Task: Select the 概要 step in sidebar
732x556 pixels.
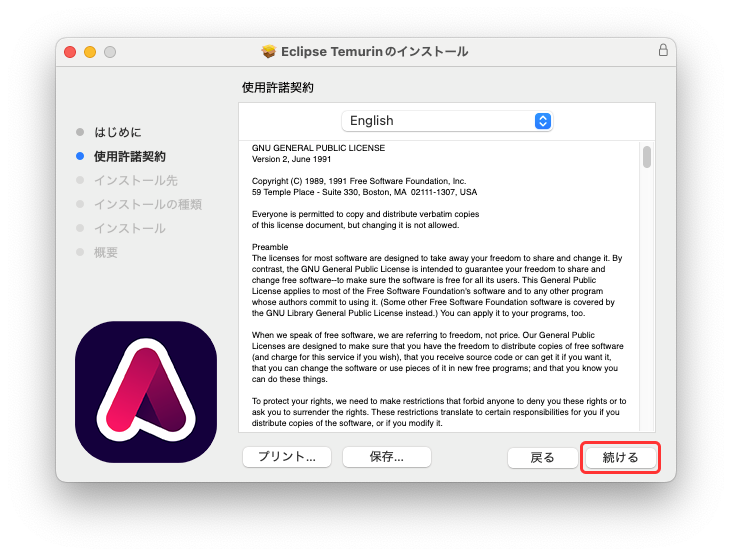Action: click(106, 253)
